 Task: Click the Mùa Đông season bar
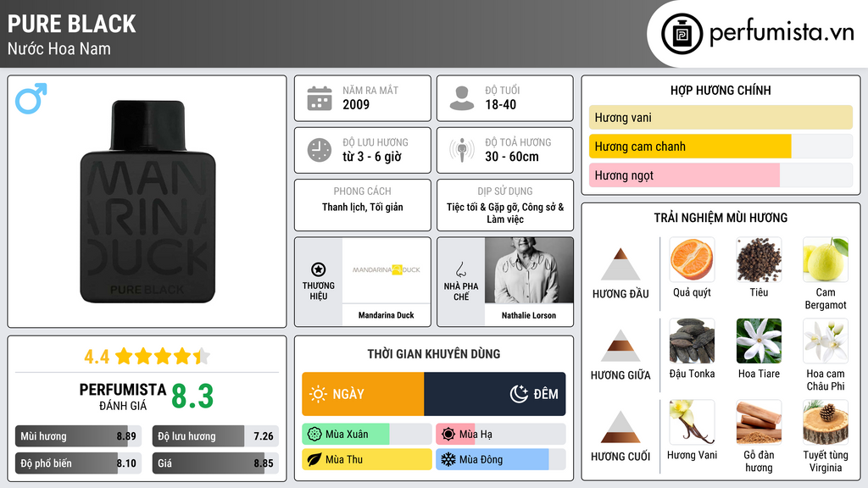click(x=500, y=460)
